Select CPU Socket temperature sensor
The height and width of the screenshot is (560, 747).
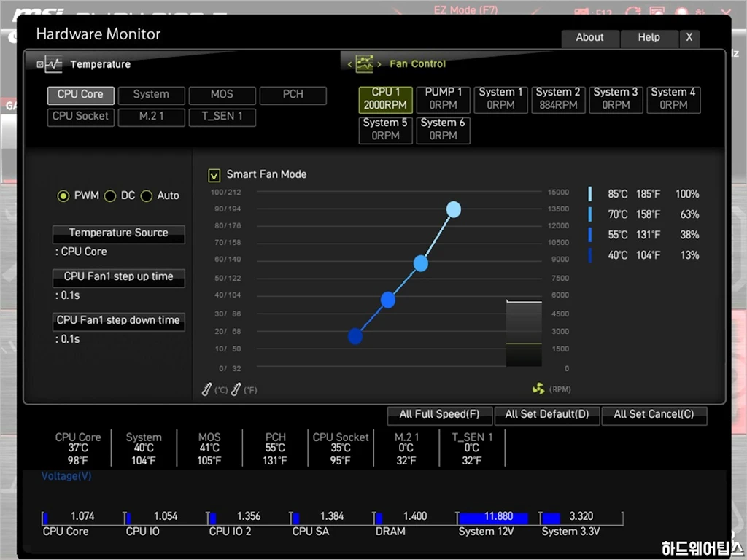[80, 117]
